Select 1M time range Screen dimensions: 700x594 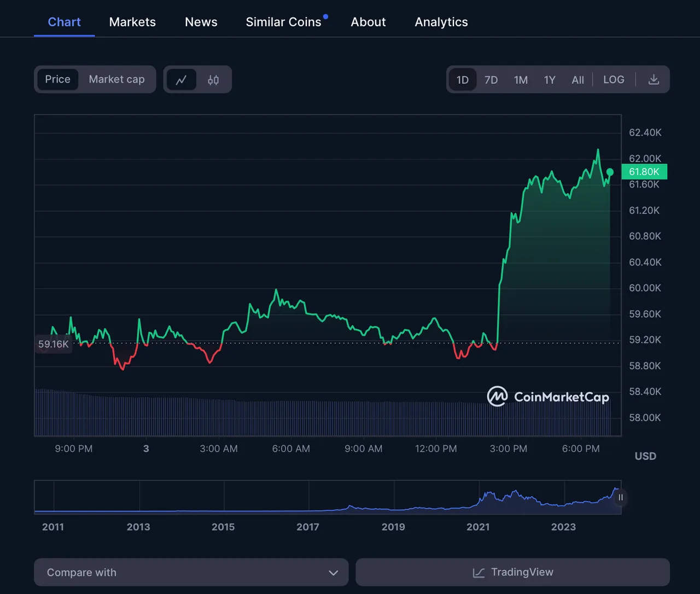pos(521,80)
